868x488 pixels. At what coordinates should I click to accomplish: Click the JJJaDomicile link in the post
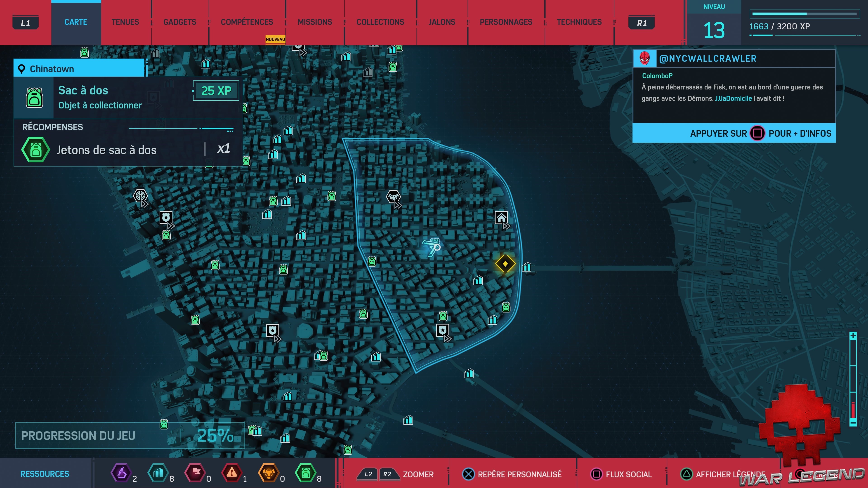point(733,98)
